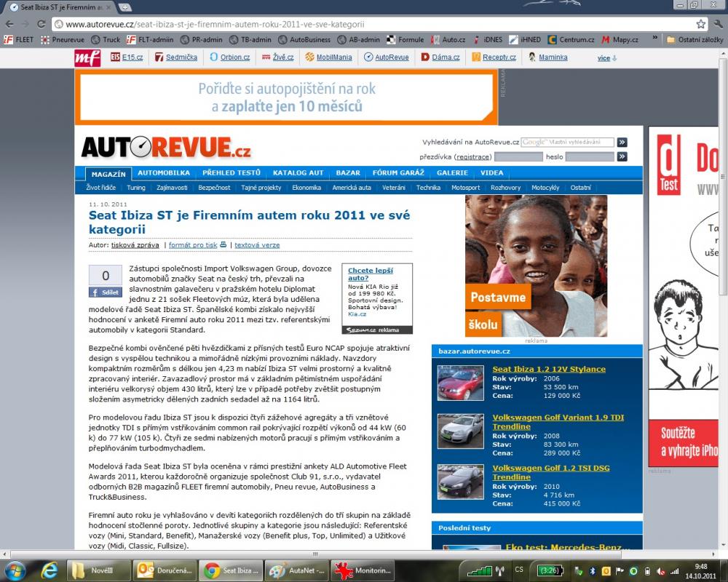Click the CS language indicator
Screen dimensions: 728x582
coord(518,570)
